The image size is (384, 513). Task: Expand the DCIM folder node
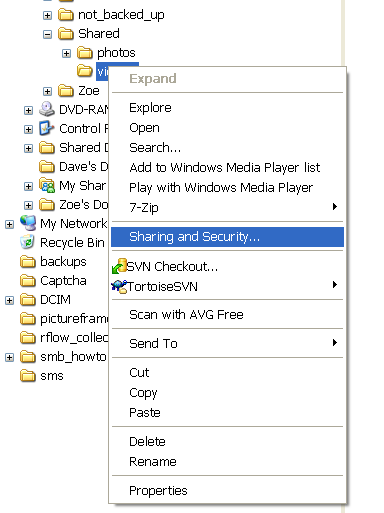(x=9, y=300)
